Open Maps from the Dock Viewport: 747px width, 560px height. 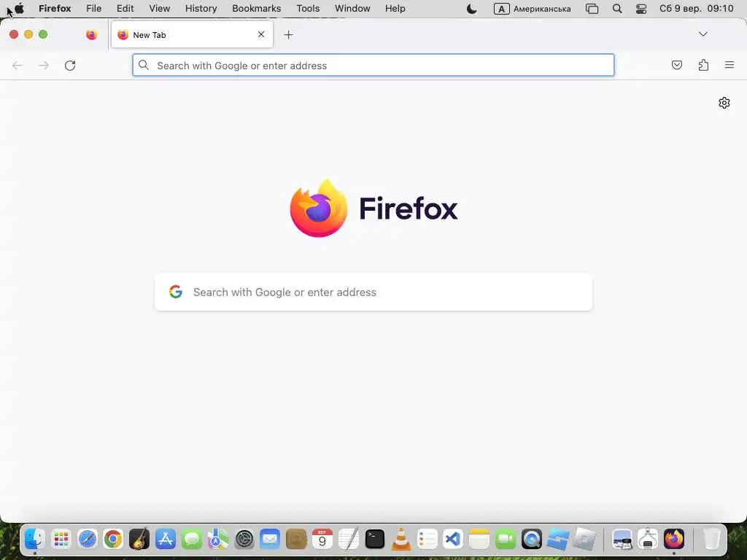click(x=217, y=540)
